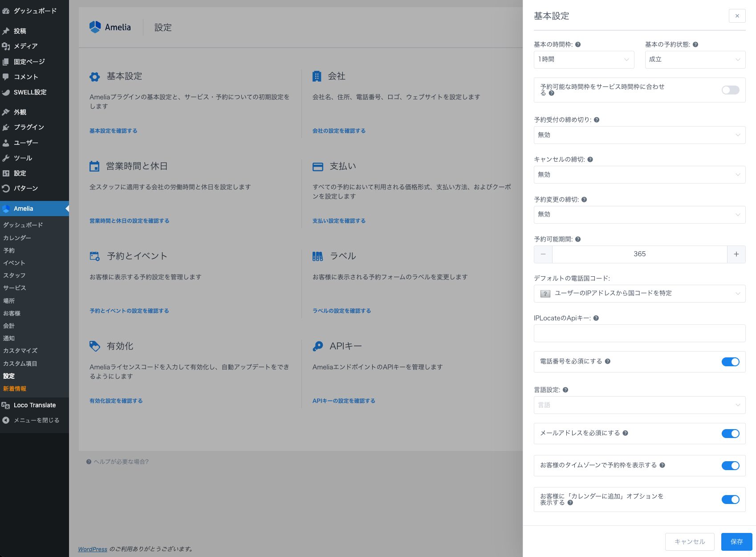Open カレンダー in the Amelia submenu
The height and width of the screenshot is (557, 756).
tap(17, 238)
